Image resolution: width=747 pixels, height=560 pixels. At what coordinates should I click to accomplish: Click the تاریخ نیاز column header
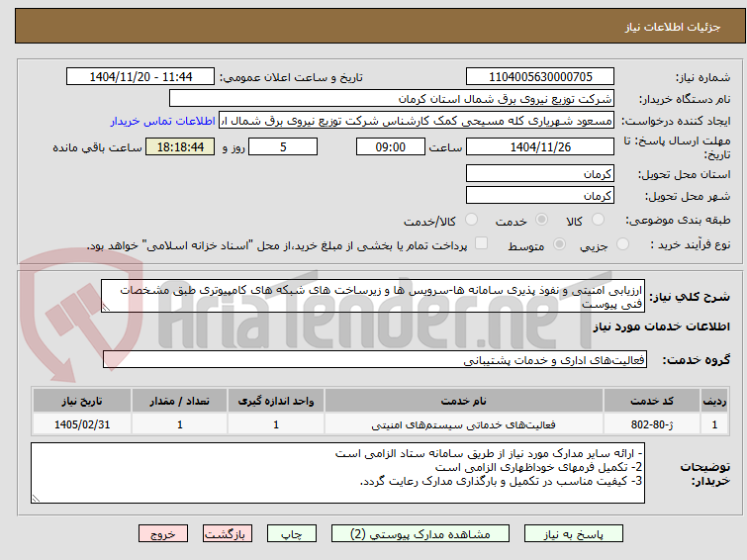pyautogui.click(x=82, y=401)
